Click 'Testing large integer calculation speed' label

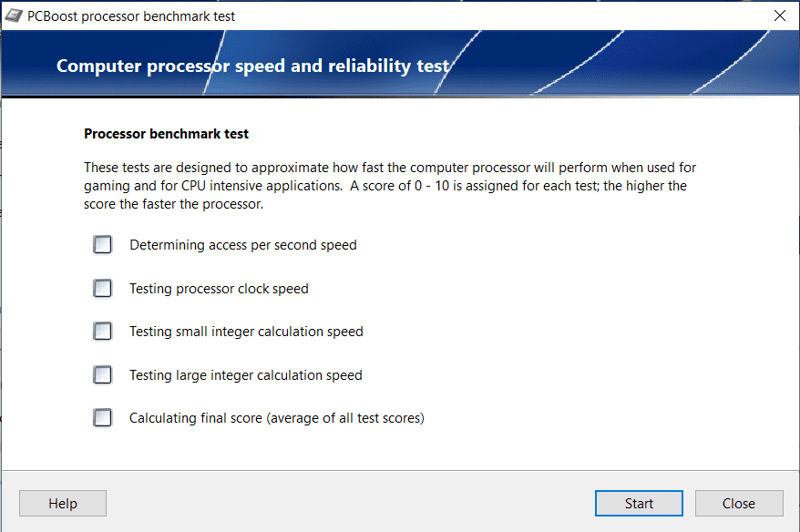click(246, 375)
